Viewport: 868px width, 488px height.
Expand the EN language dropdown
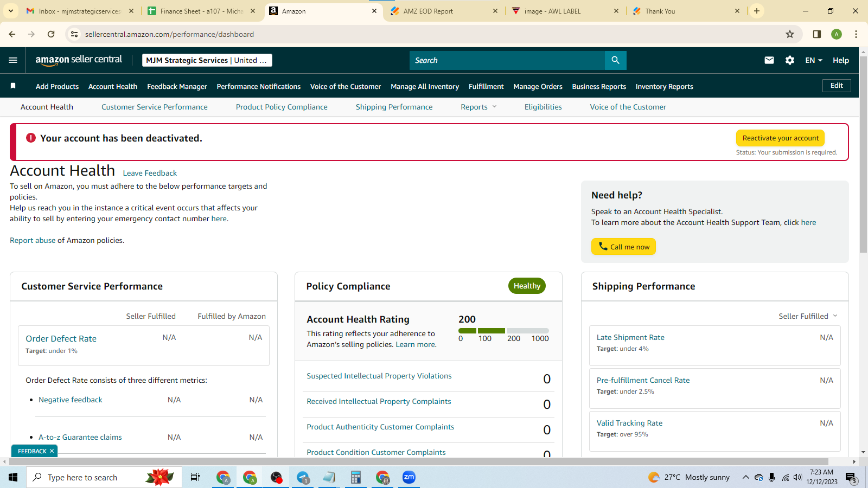pyautogui.click(x=814, y=60)
